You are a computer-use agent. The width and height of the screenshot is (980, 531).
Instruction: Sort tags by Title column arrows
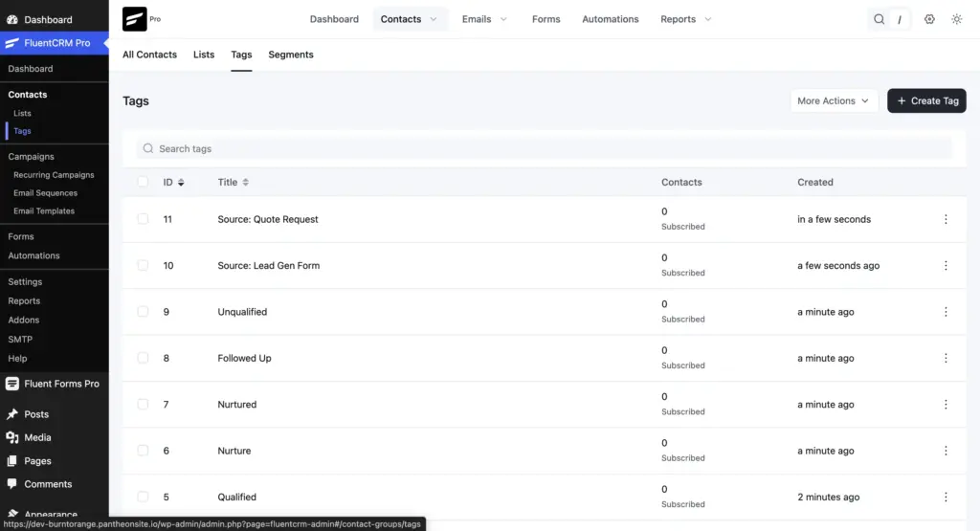(x=246, y=183)
